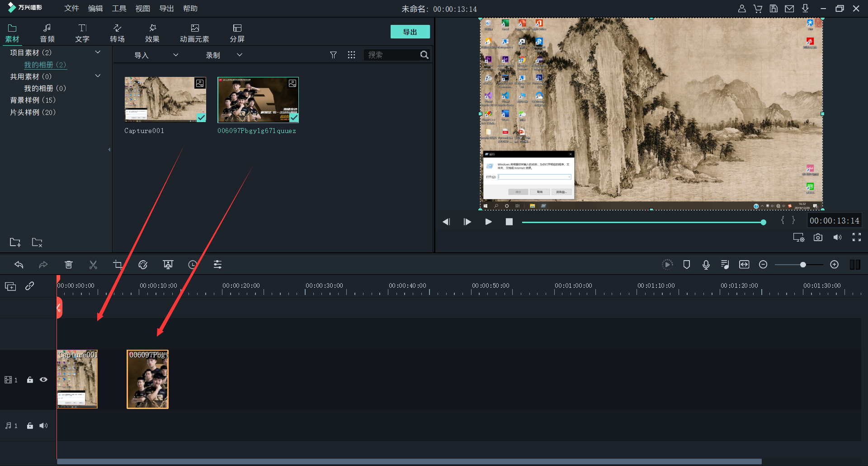The image size is (868, 466).
Task: Click the add marker shield icon
Action: point(686,265)
